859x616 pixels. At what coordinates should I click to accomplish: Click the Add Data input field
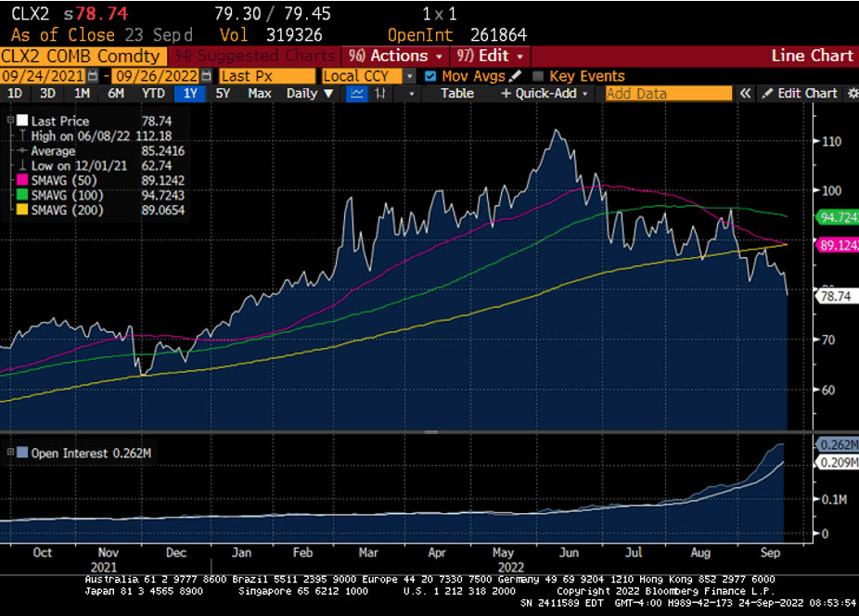tap(668, 94)
